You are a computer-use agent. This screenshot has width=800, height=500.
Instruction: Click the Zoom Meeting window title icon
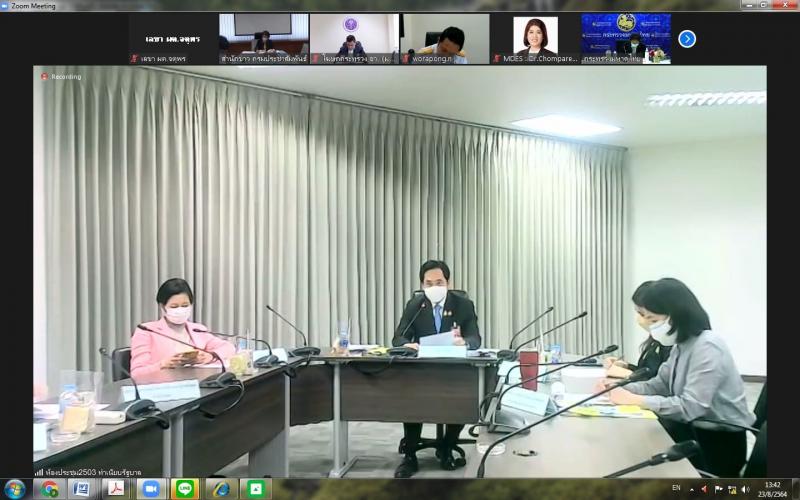coord(5,6)
